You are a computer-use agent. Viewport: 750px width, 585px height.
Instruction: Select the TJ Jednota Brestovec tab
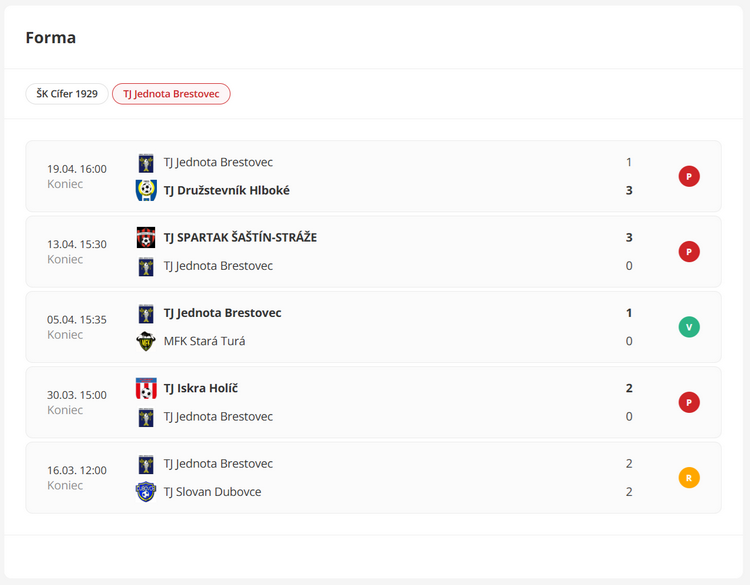171,94
